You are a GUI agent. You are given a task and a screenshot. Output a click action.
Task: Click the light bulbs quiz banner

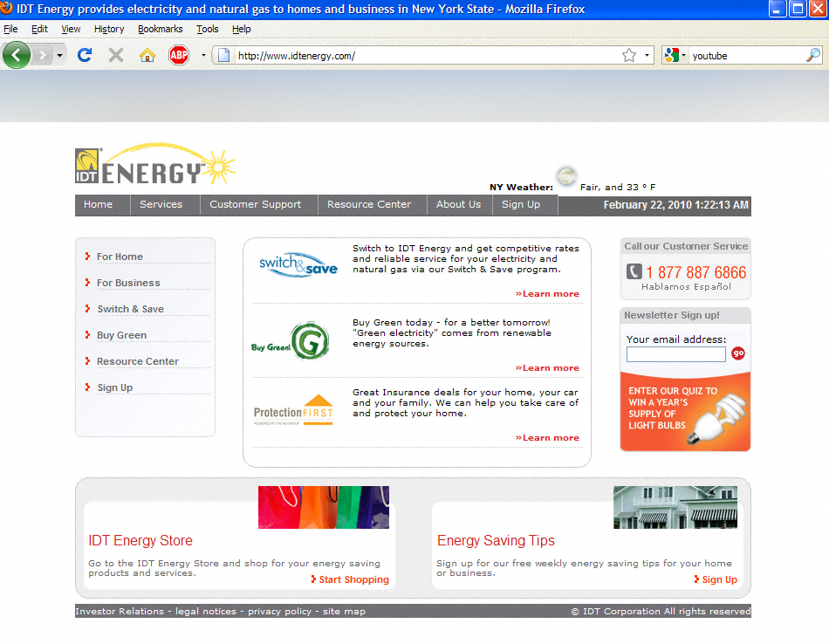click(685, 412)
